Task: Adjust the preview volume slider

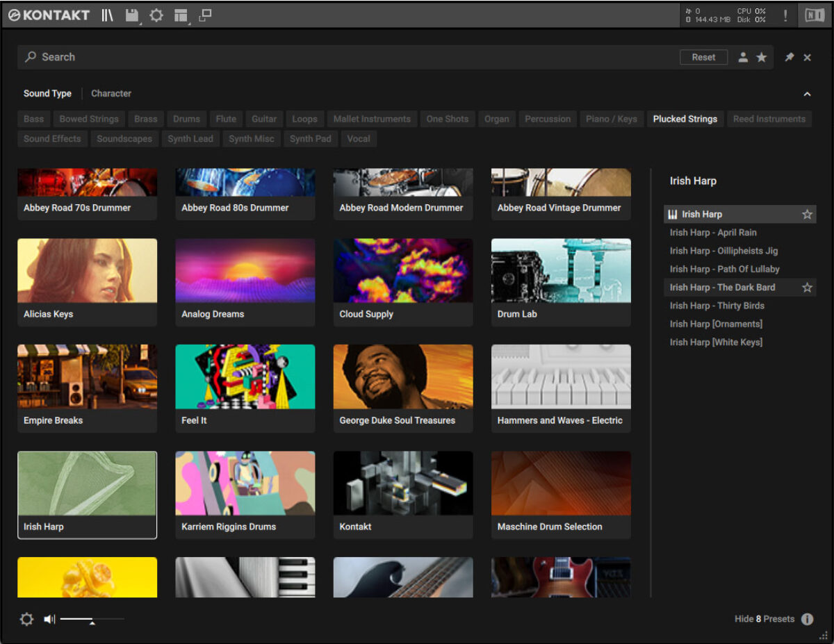Action: pyautogui.click(x=92, y=619)
